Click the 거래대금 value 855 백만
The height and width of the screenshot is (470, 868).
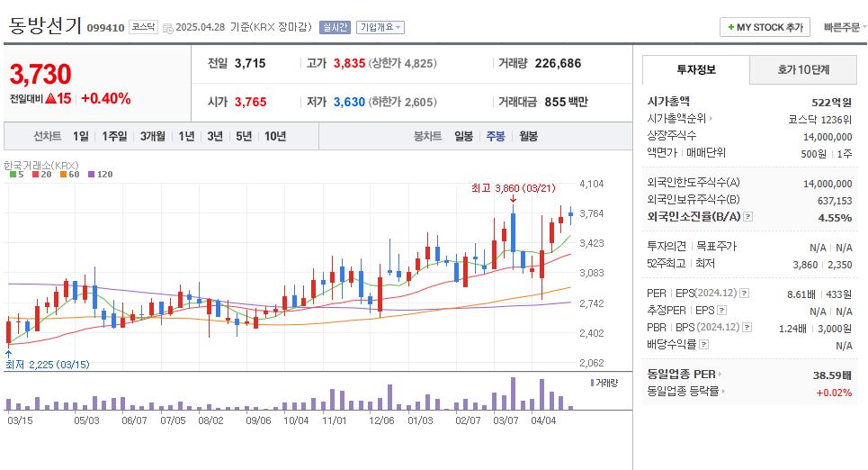567,102
